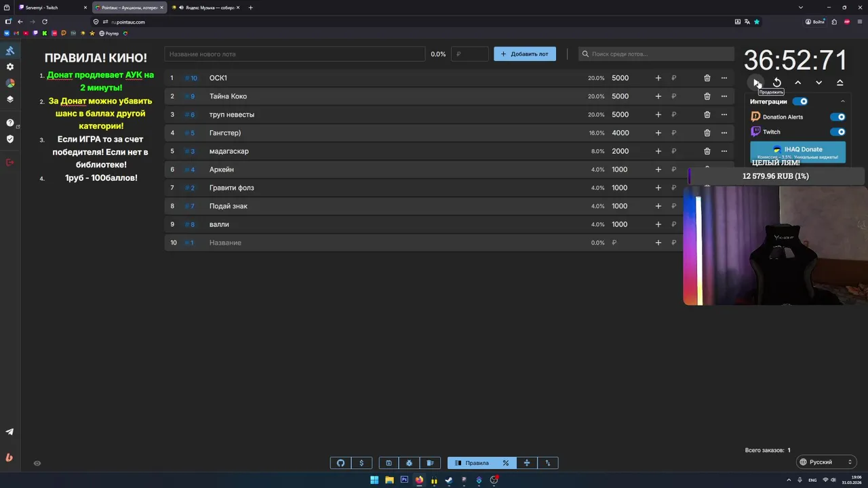Viewport: 868px width, 488px height.
Task: Click the compact rows toolbar icon
Action: [x=527, y=463]
